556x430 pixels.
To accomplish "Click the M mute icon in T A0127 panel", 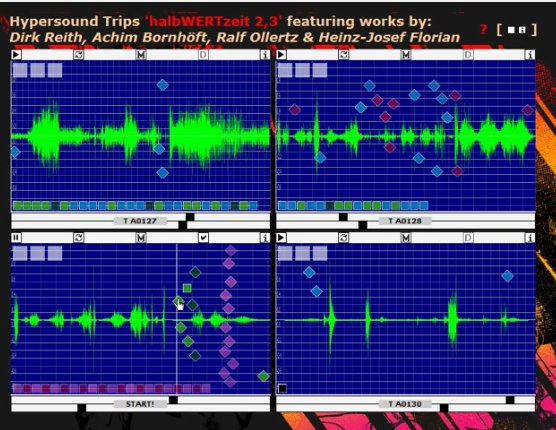I will pos(141,55).
